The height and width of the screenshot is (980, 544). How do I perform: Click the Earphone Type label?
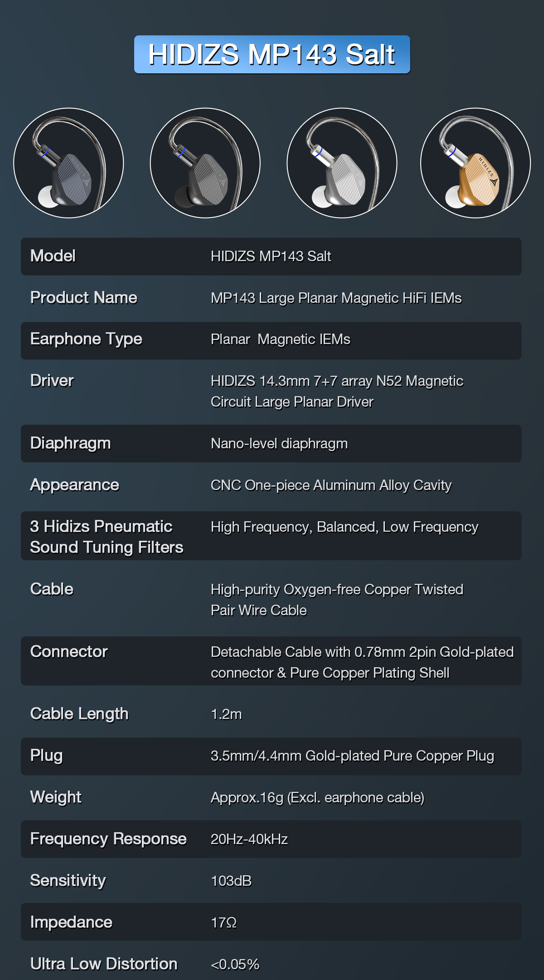pyautogui.click(x=86, y=339)
